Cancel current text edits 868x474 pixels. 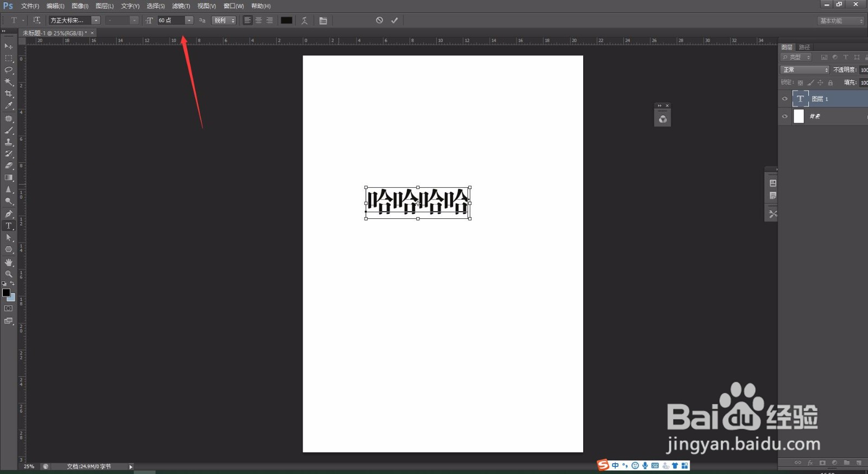(x=379, y=20)
